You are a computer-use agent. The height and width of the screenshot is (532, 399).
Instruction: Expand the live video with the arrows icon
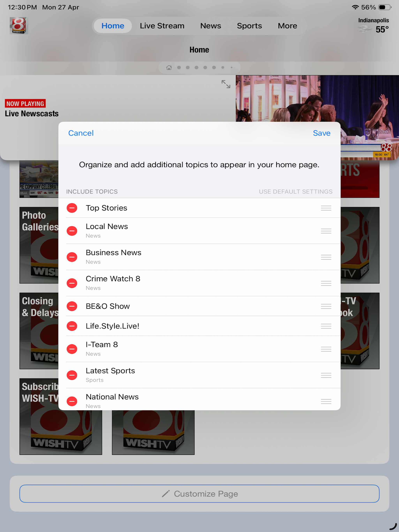[226, 84]
